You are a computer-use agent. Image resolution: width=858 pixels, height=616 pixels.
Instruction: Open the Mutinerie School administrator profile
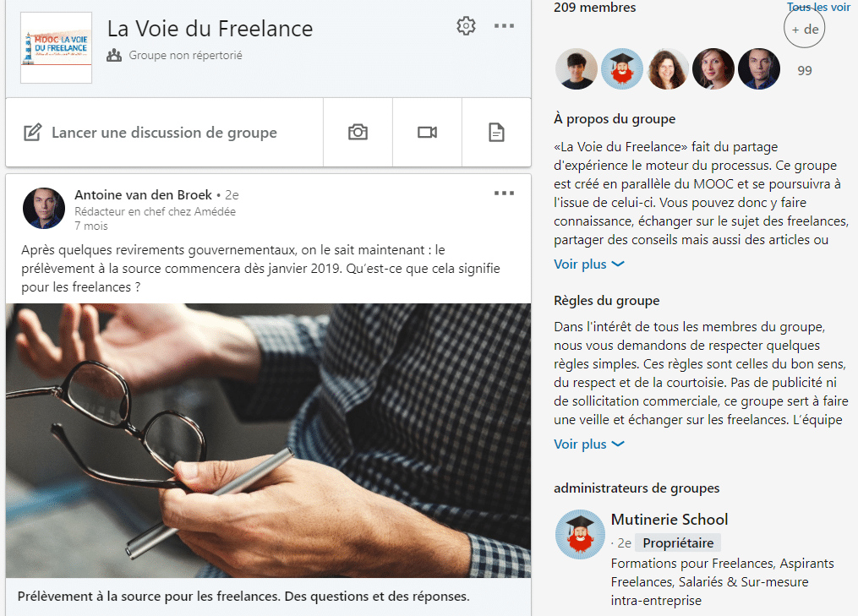tap(669, 519)
